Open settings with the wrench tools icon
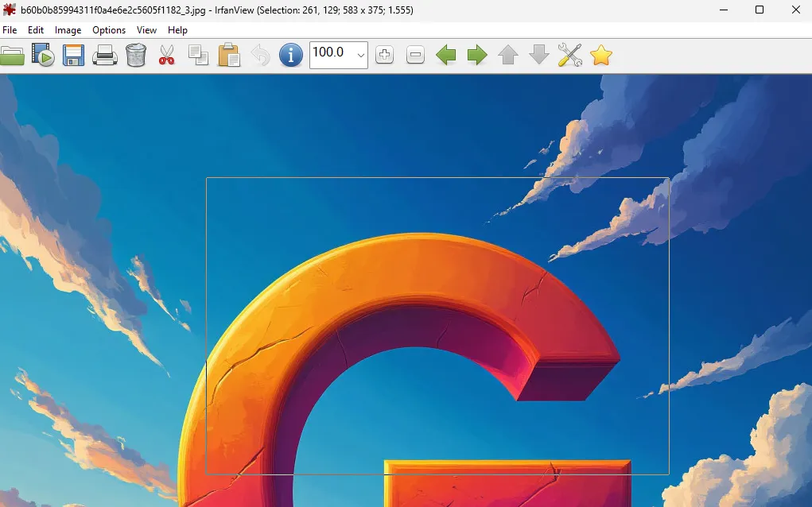This screenshot has height=507, width=812. click(570, 55)
